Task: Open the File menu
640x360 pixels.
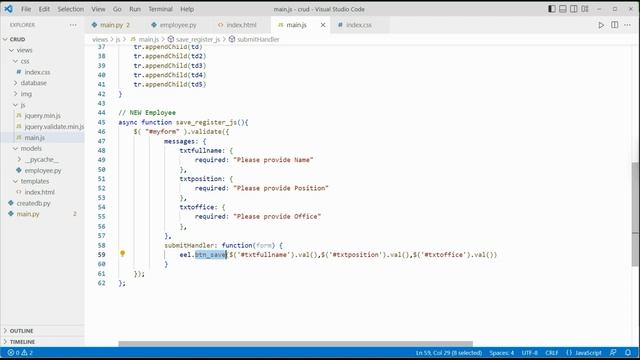Action: coord(26,9)
